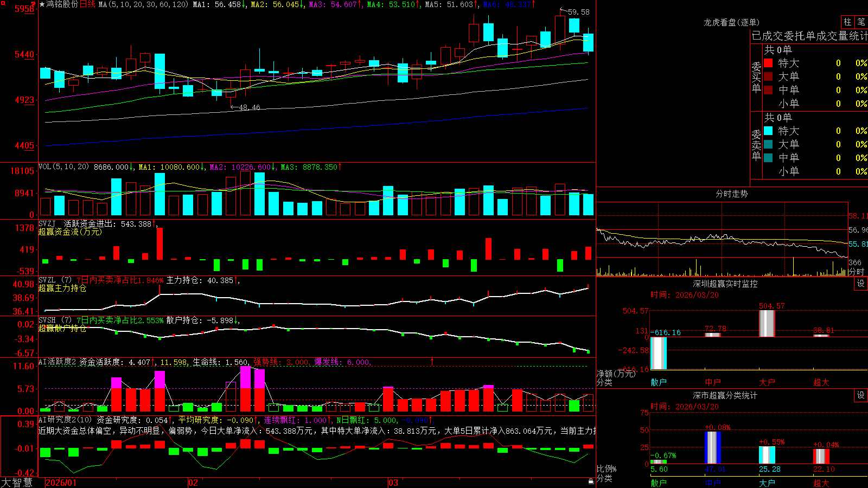Click the 小单 row under 委卖单
The image size is (868, 488).
click(815, 171)
